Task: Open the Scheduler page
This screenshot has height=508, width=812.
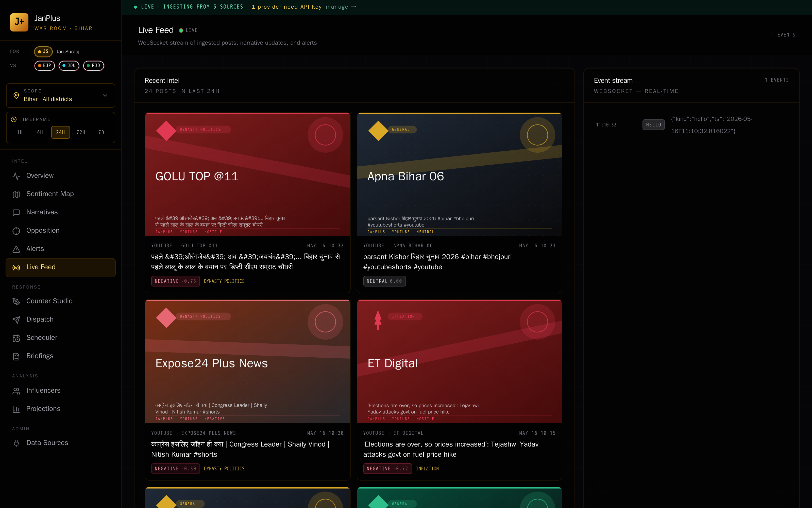Action: pos(61,338)
